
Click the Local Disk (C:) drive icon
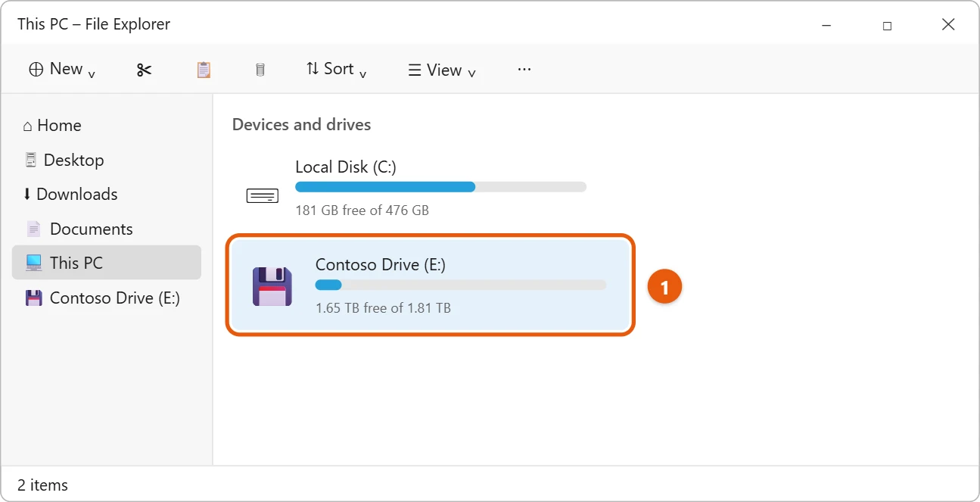263,196
